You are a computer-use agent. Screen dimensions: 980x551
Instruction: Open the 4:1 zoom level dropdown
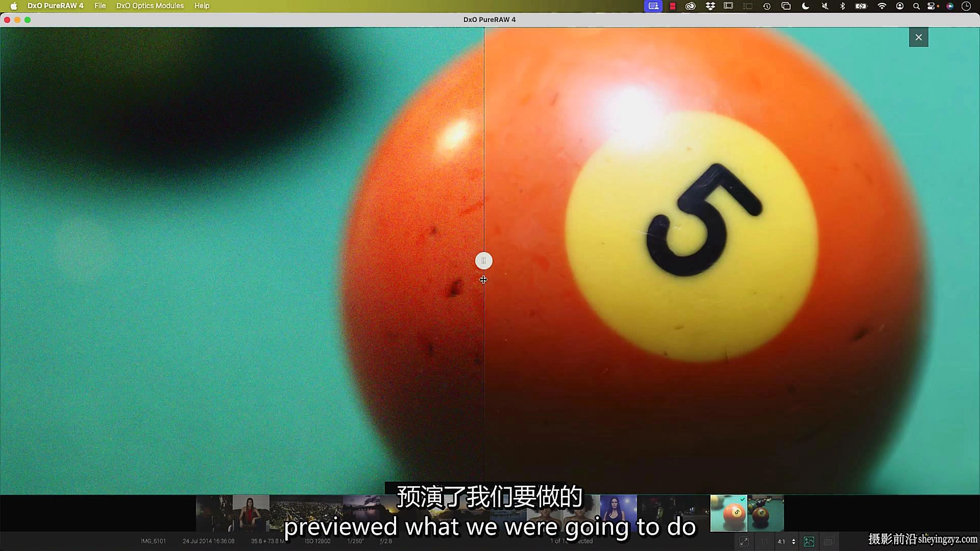[x=786, y=541]
